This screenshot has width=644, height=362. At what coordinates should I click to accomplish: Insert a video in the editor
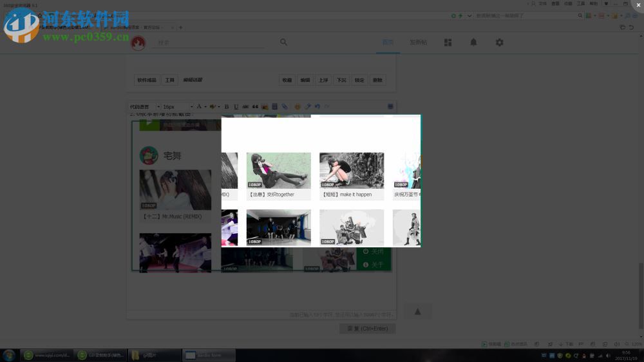(x=275, y=106)
